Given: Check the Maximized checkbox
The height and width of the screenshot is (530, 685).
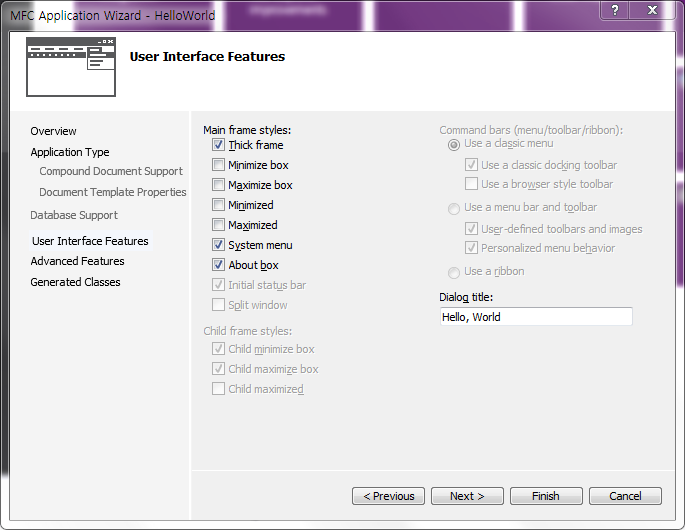Looking at the screenshot, I should (218, 225).
